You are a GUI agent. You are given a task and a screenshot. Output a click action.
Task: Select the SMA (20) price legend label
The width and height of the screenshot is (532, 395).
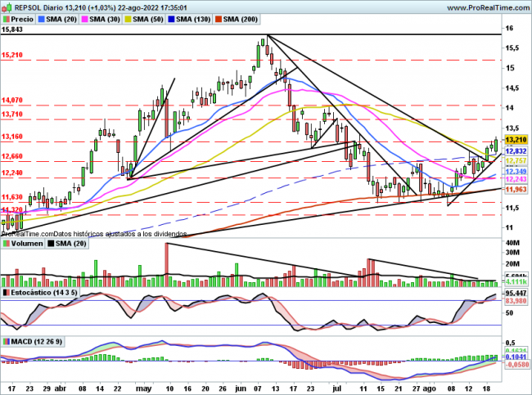[63, 18]
